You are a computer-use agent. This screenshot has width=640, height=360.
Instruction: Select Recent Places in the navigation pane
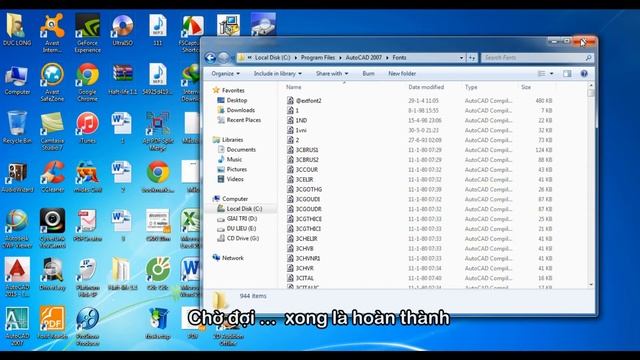point(239,120)
